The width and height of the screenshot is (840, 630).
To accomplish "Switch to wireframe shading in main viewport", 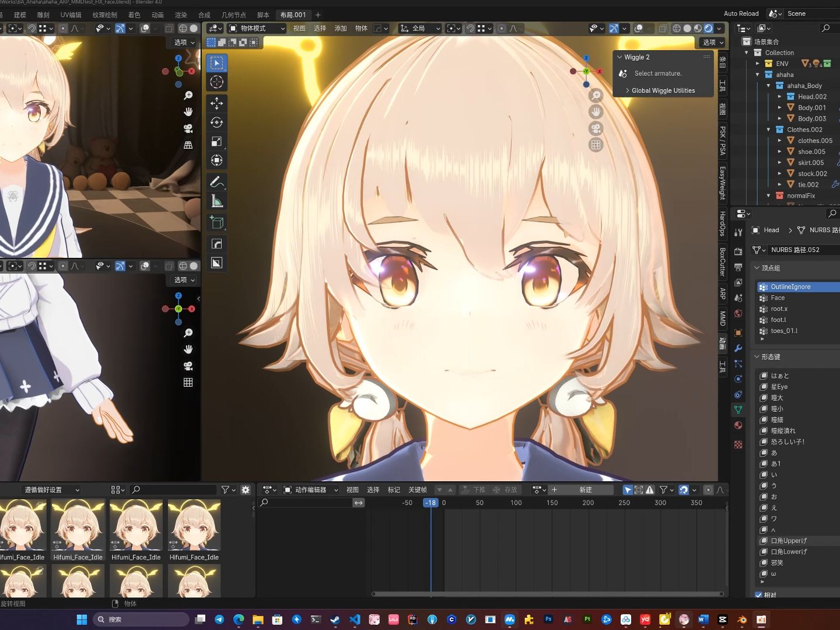I will click(677, 28).
